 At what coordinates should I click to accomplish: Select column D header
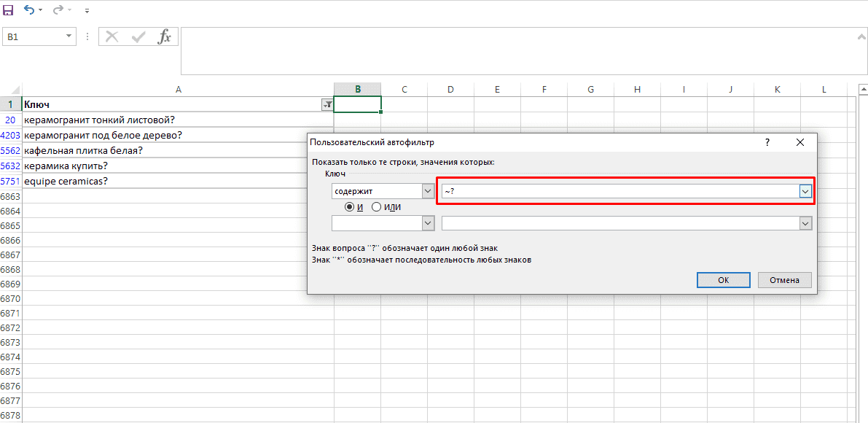point(450,89)
